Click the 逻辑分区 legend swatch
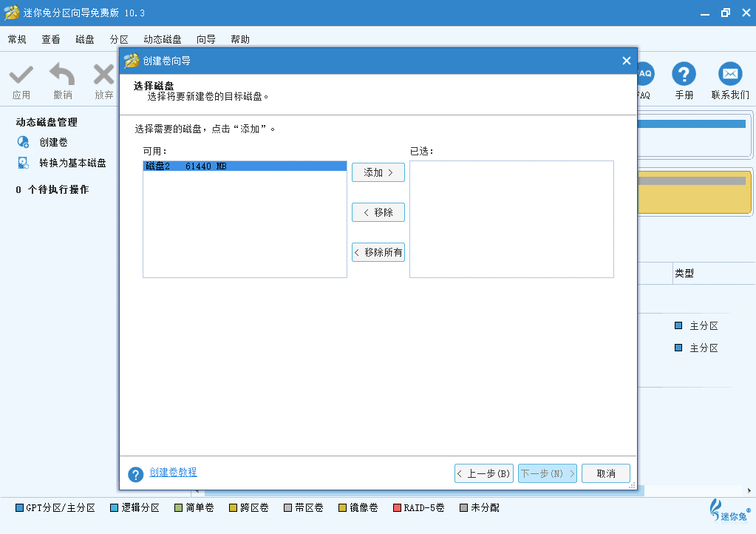 [115, 507]
